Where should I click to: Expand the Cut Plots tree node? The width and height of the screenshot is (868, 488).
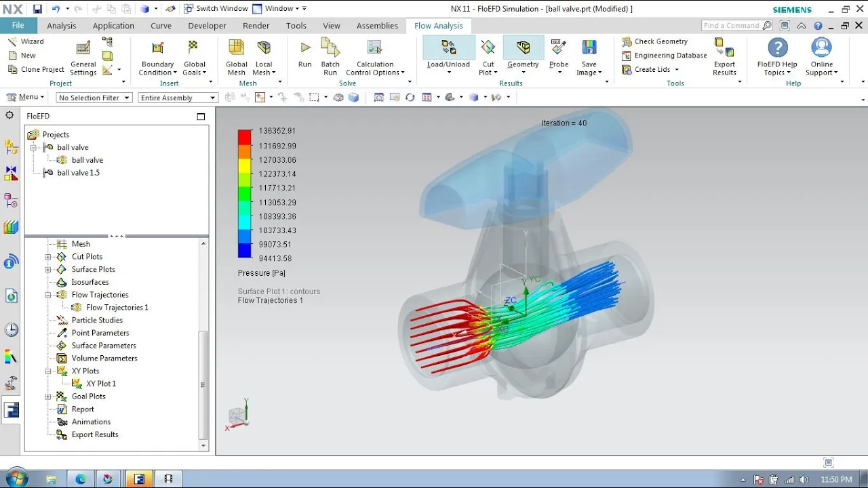(x=48, y=257)
